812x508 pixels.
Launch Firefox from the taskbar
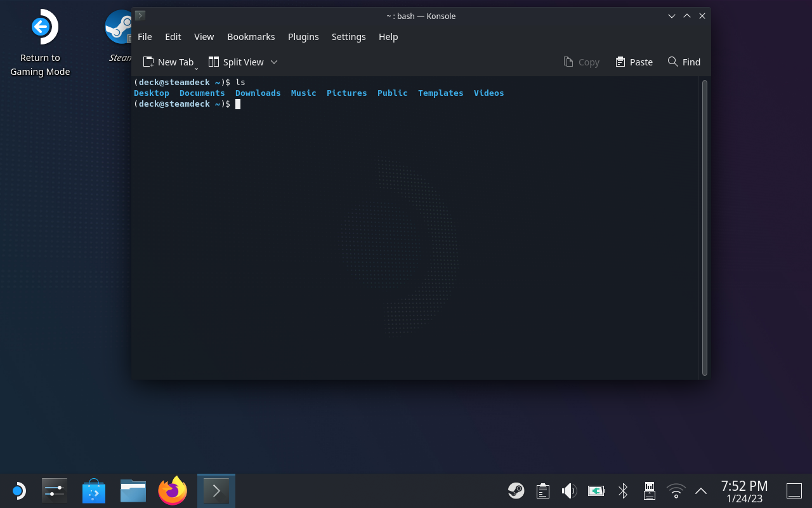[x=173, y=491]
